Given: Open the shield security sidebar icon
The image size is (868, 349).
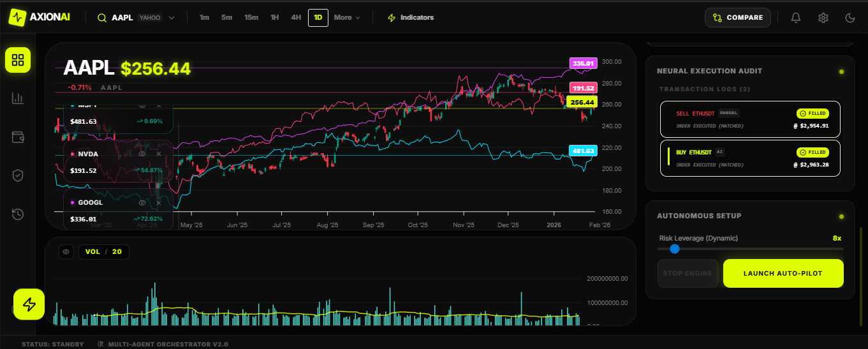Looking at the screenshot, I should [x=18, y=175].
